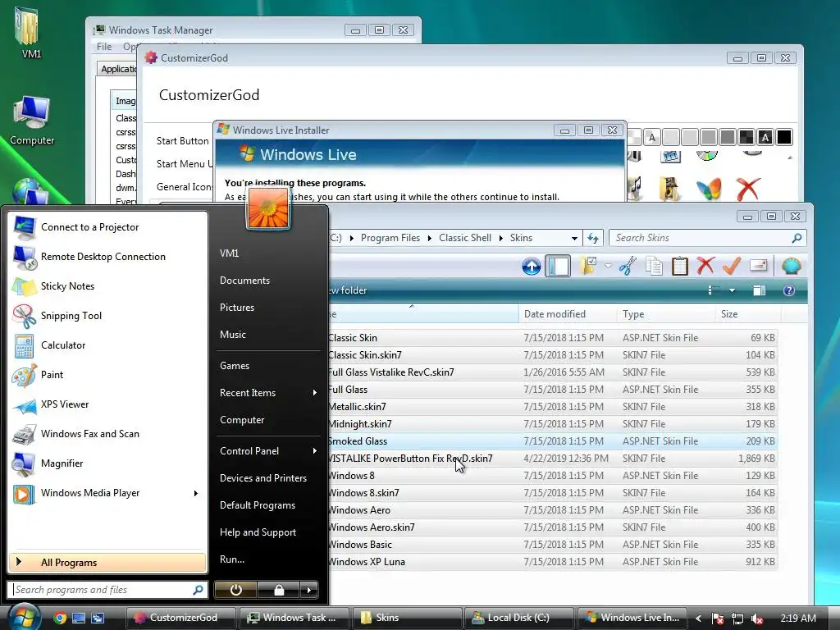Select dark swatch with white letter A

[765, 138]
